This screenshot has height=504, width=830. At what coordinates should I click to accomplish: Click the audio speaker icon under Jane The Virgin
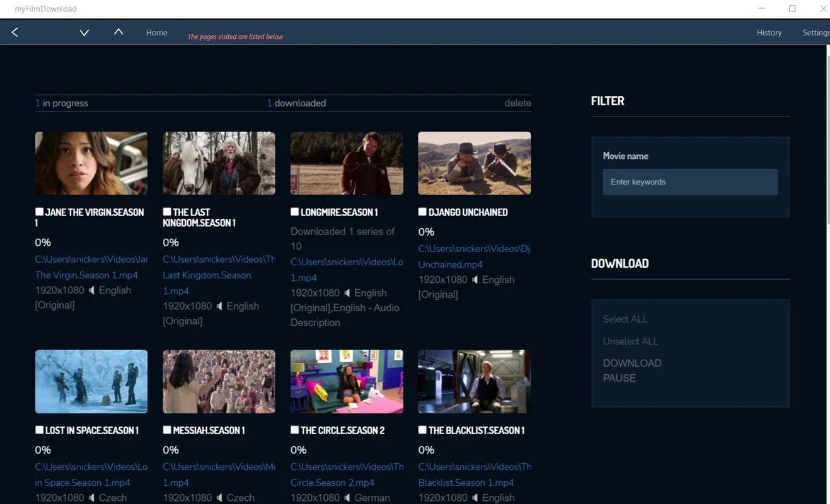[92, 290]
